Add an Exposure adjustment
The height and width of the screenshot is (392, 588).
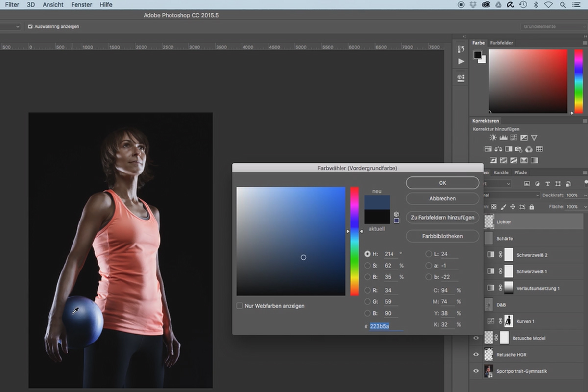click(524, 138)
